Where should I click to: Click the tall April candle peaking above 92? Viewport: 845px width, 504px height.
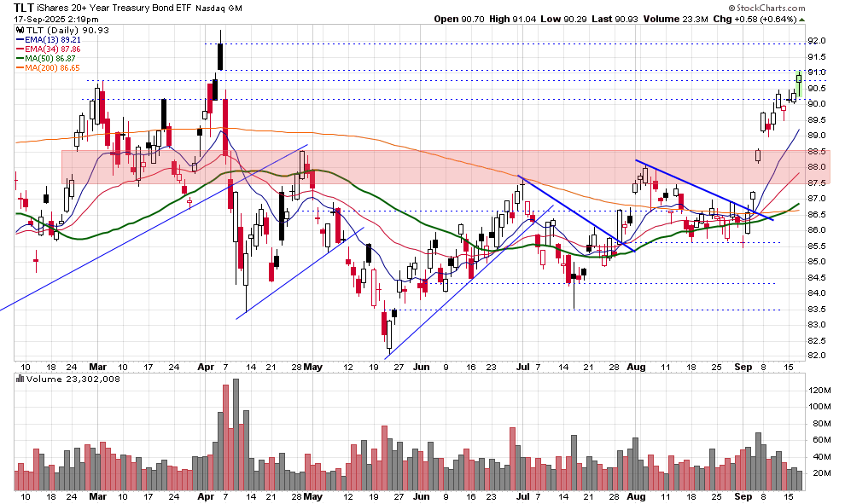point(220,55)
